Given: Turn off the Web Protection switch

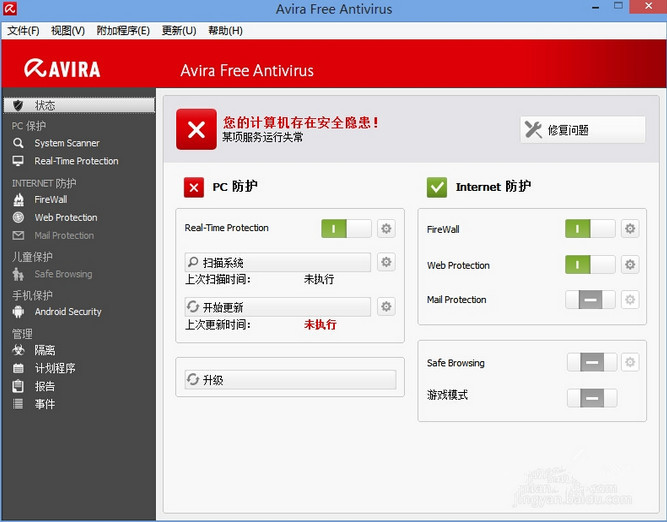Looking at the screenshot, I should coord(590,265).
